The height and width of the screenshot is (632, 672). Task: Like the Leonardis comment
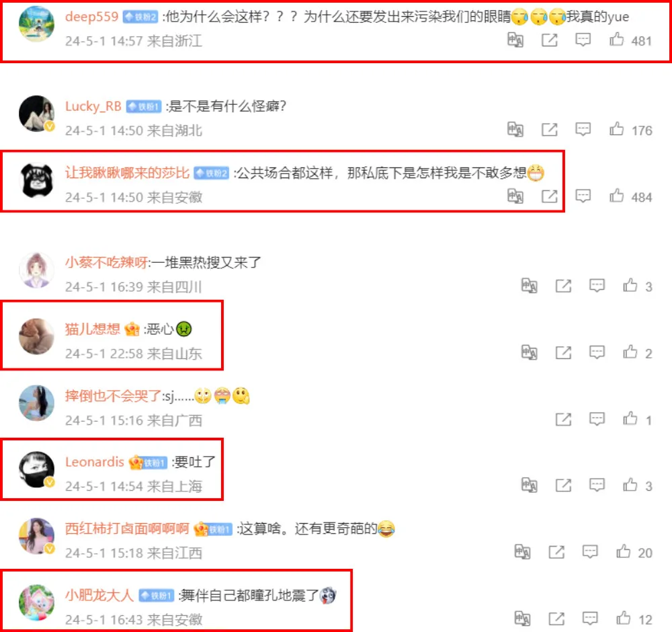[630, 485]
